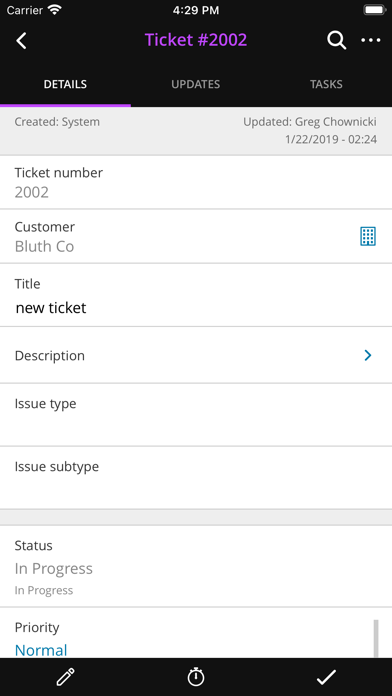Image resolution: width=392 pixels, height=696 pixels.
Task: Switch to the Tasks tab
Action: (326, 84)
